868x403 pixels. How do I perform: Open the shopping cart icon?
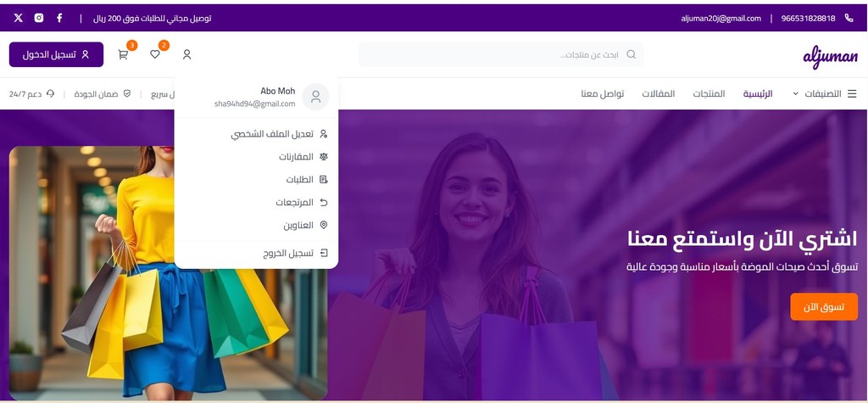123,54
